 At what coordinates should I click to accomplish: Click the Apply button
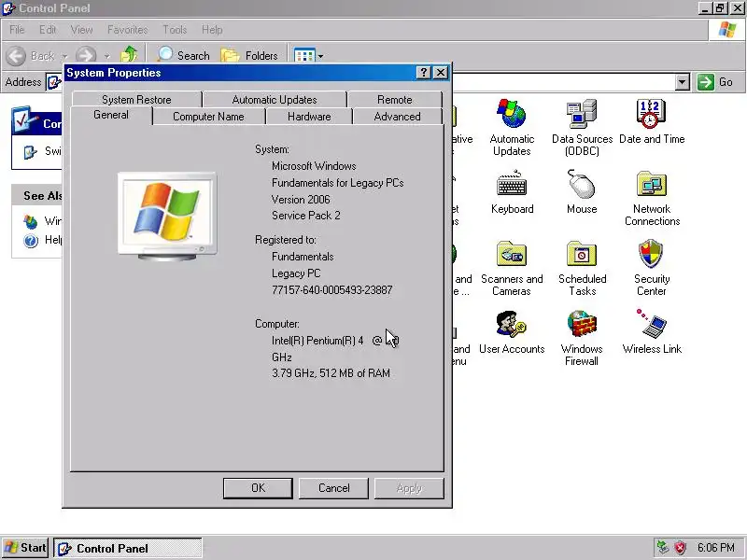pos(409,488)
